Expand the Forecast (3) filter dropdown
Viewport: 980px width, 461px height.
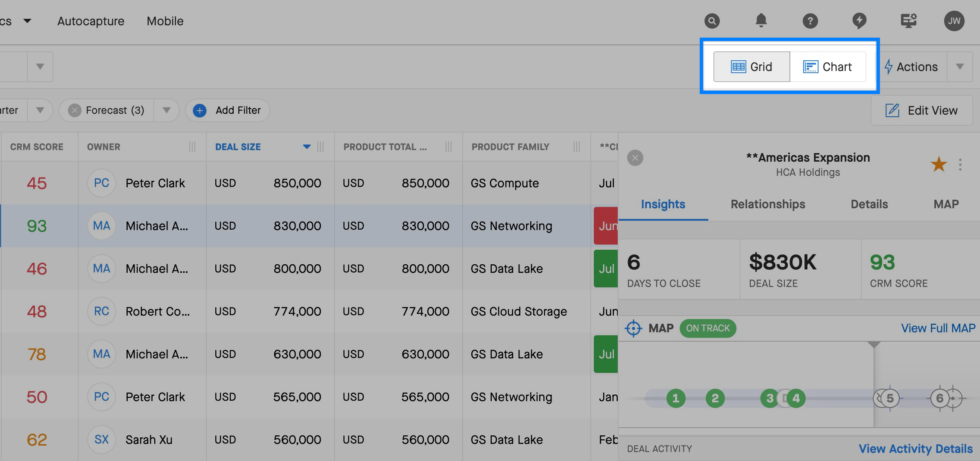point(167,110)
